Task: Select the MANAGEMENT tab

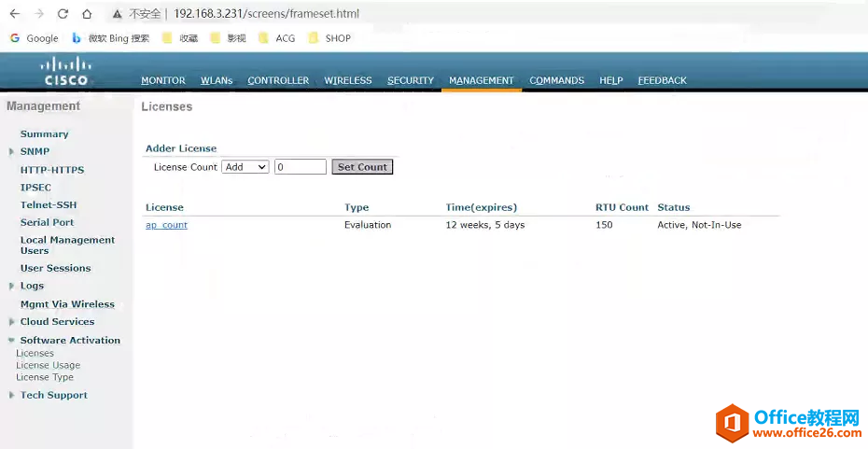Action: pyautogui.click(x=482, y=80)
